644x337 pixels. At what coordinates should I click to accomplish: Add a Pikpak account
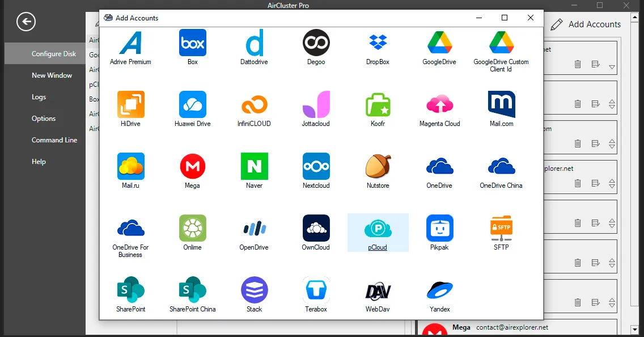439,233
